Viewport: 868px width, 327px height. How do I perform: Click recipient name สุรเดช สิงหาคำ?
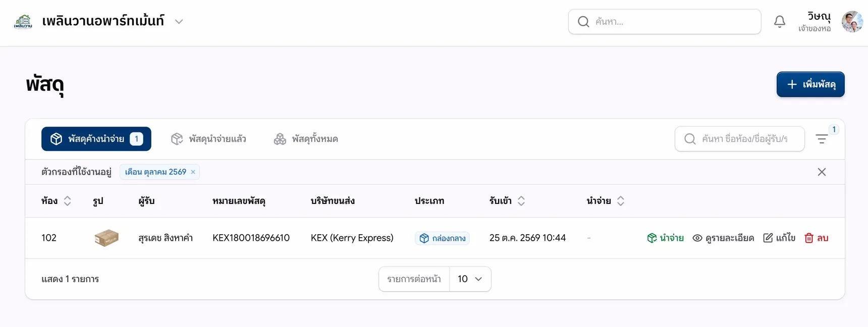click(166, 238)
